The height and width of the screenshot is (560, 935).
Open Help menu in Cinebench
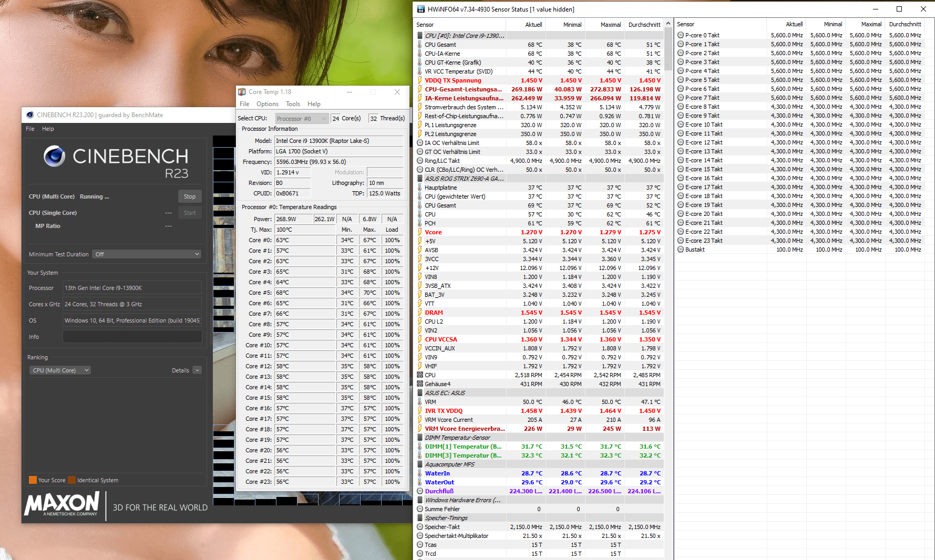(x=48, y=129)
